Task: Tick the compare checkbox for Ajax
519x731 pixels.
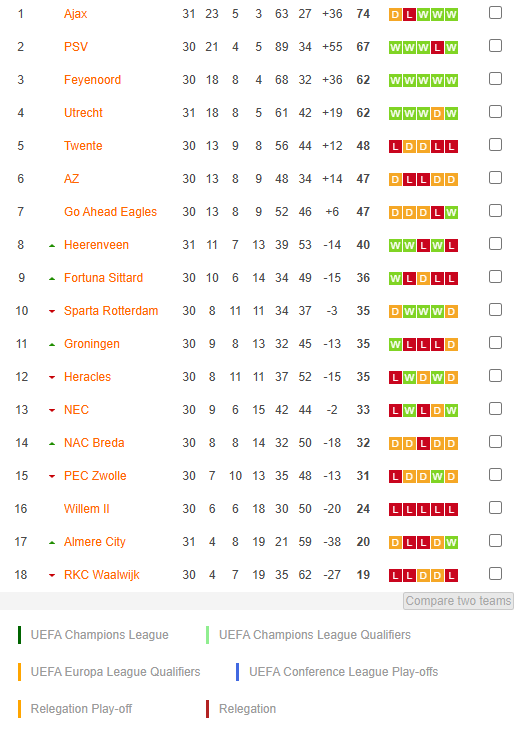Action: [495, 13]
